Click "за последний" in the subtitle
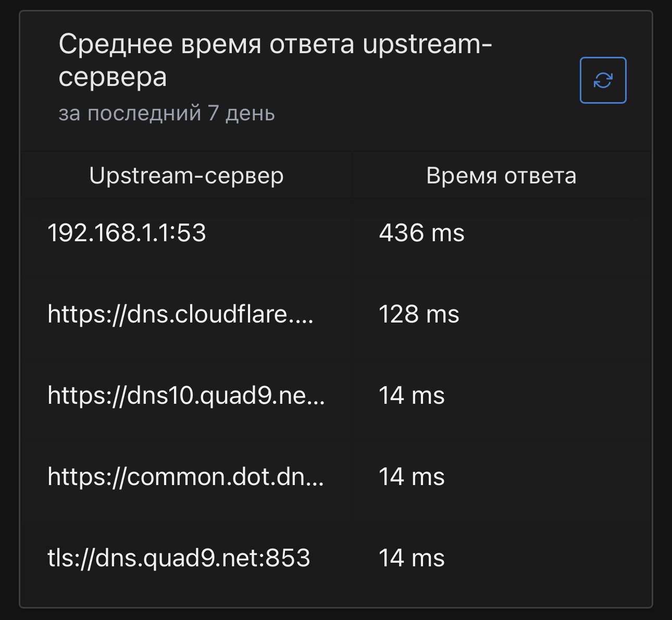Screen dimensions: 672x620 coord(130,113)
